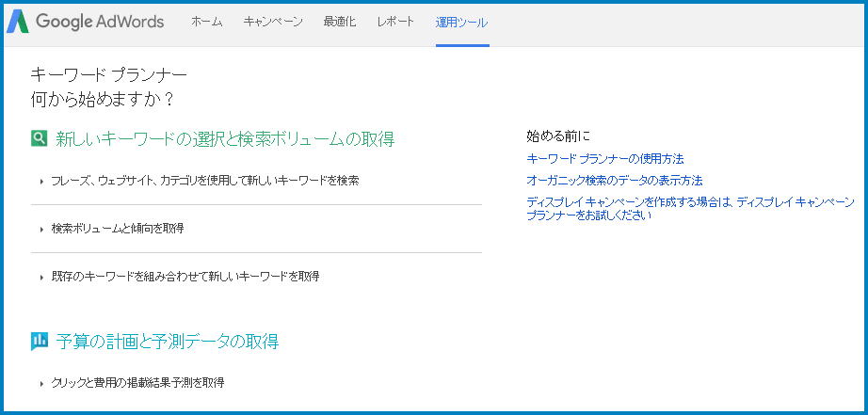
Task: Click the blue bar chart forecast icon
Action: pyautogui.click(x=40, y=342)
